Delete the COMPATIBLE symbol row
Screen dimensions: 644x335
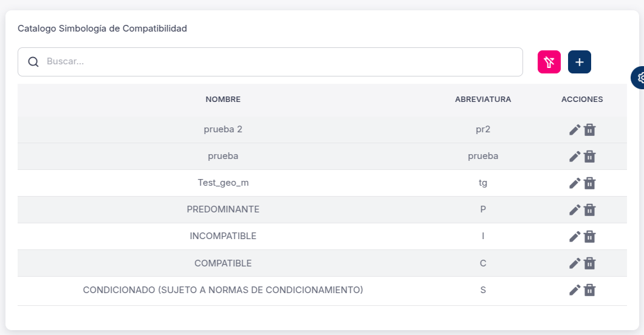590,263
